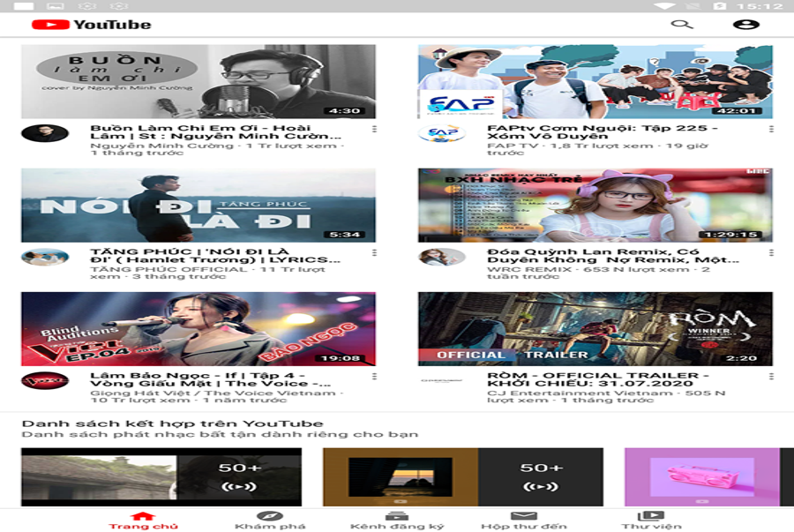Image resolution: width=794 pixels, height=532 pixels.
Task: Play BXH Nhạc Trẻ remix thumbnail
Action: (595, 205)
